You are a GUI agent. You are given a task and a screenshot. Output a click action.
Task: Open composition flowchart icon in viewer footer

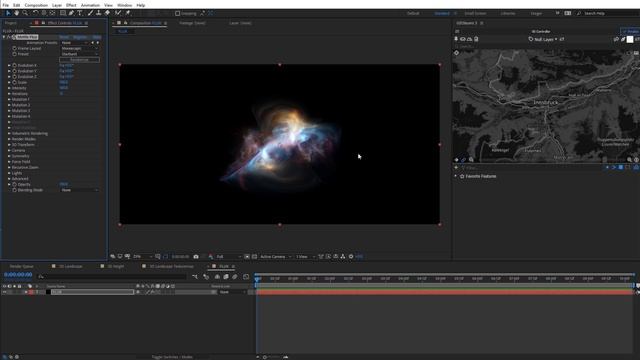343,256
